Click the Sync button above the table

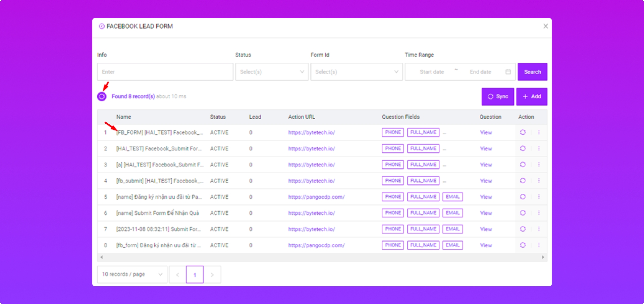point(497,97)
